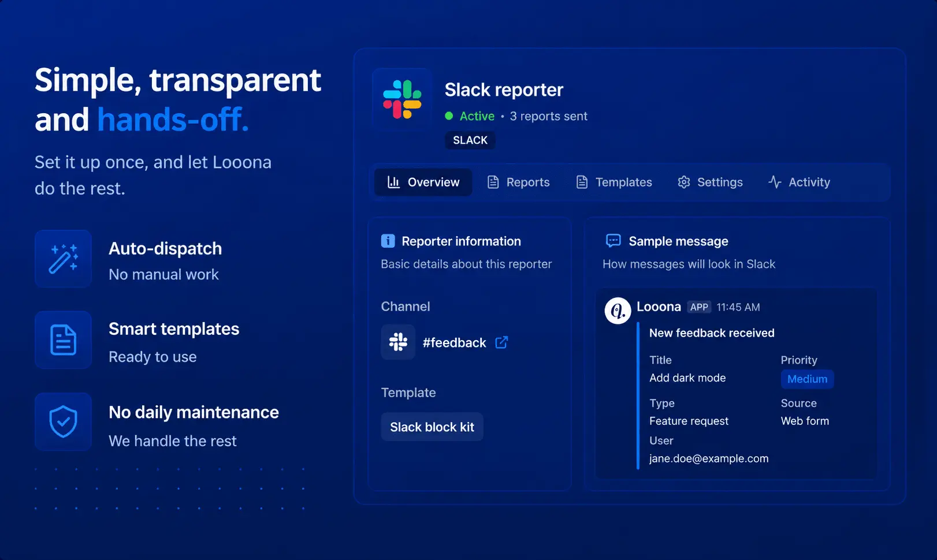The image size is (937, 560).
Task: Click the "Web form" source value
Action: (805, 421)
